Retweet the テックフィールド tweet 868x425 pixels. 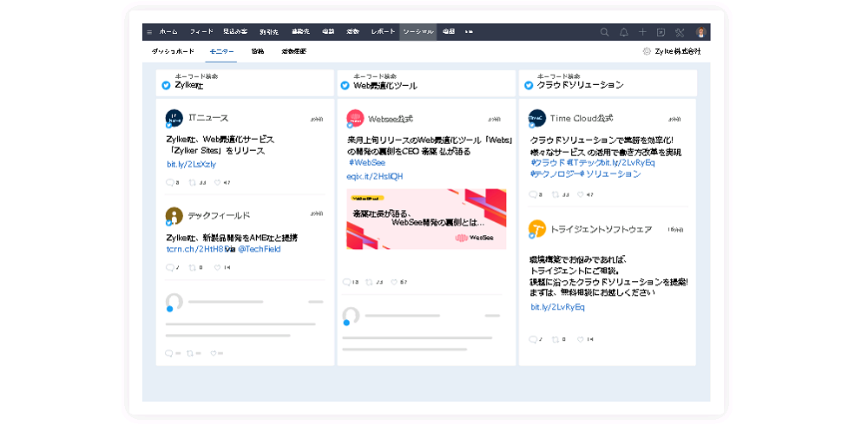[x=194, y=267]
